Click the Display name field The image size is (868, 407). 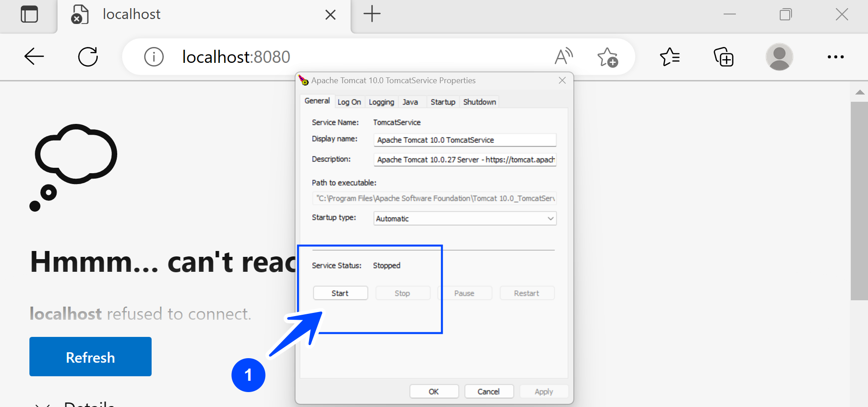465,140
